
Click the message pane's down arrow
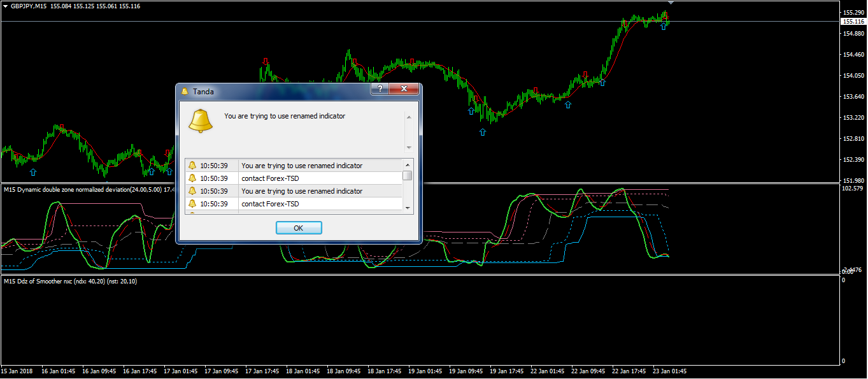coord(409,147)
